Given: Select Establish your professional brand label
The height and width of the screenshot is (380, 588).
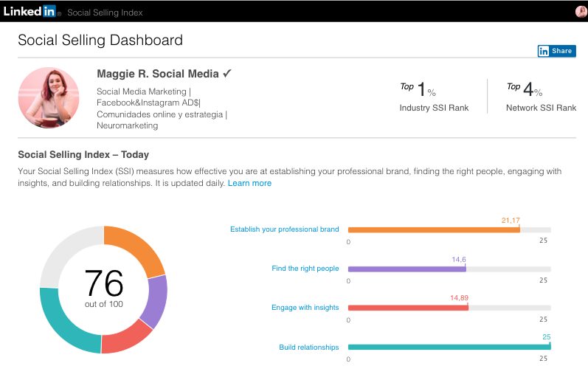Looking at the screenshot, I should point(284,229).
